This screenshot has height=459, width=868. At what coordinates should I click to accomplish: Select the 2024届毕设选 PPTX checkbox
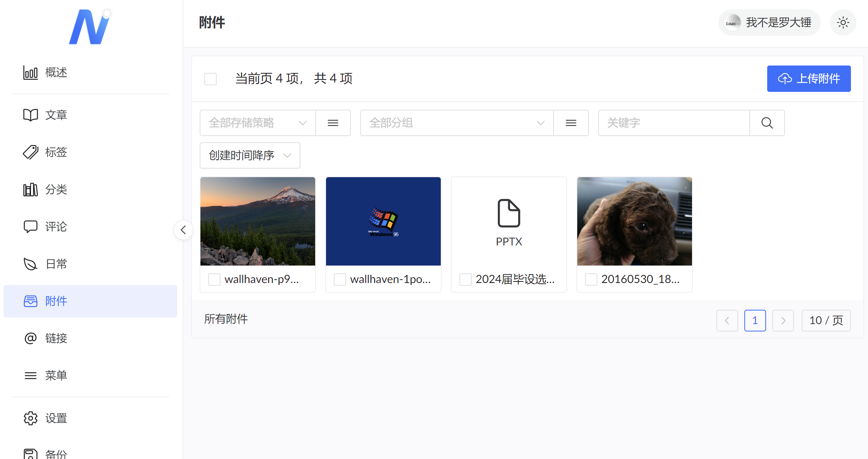pyautogui.click(x=465, y=279)
